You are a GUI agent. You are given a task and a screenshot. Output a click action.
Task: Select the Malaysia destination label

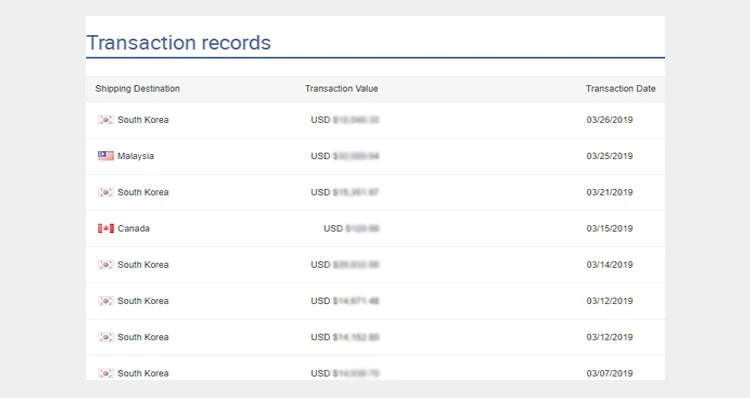136,156
